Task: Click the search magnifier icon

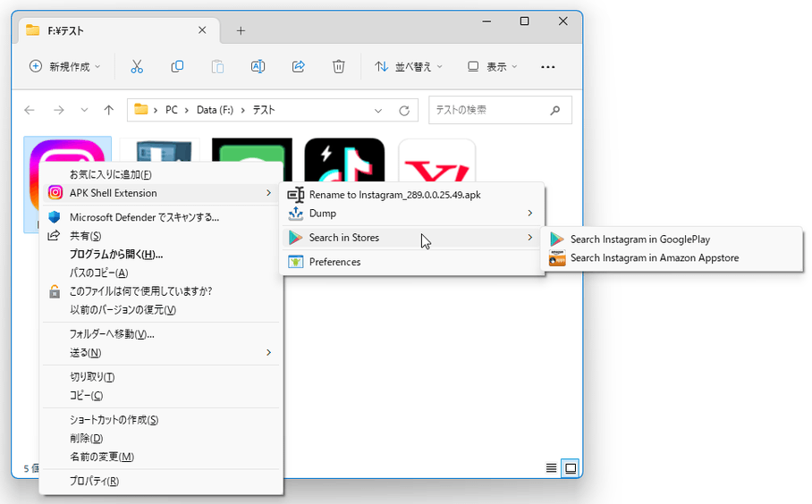Action: click(555, 110)
